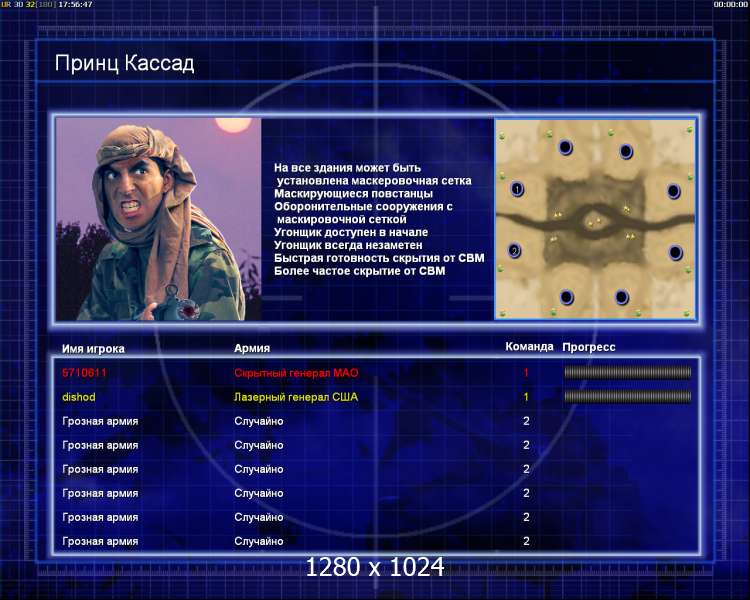The width and height of the screenshot is (750, 600).
Task: Click the 00:00:00 timer
Action: (x=730, y=4)
